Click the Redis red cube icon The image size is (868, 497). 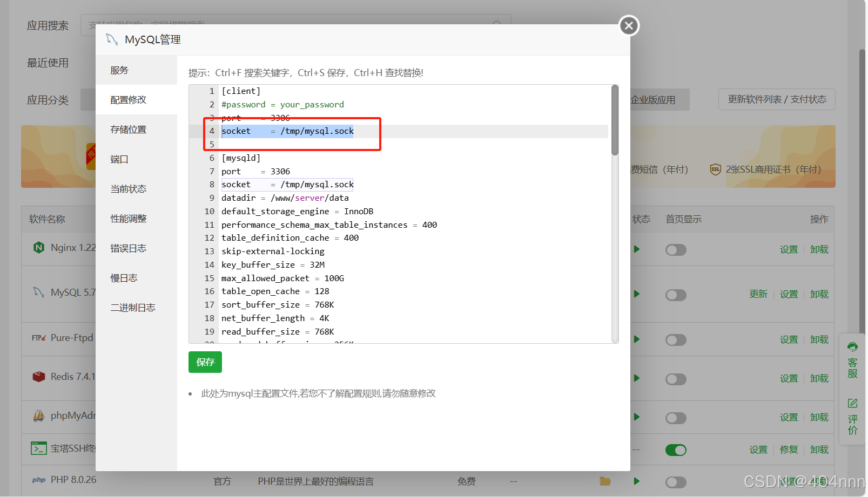39,377
